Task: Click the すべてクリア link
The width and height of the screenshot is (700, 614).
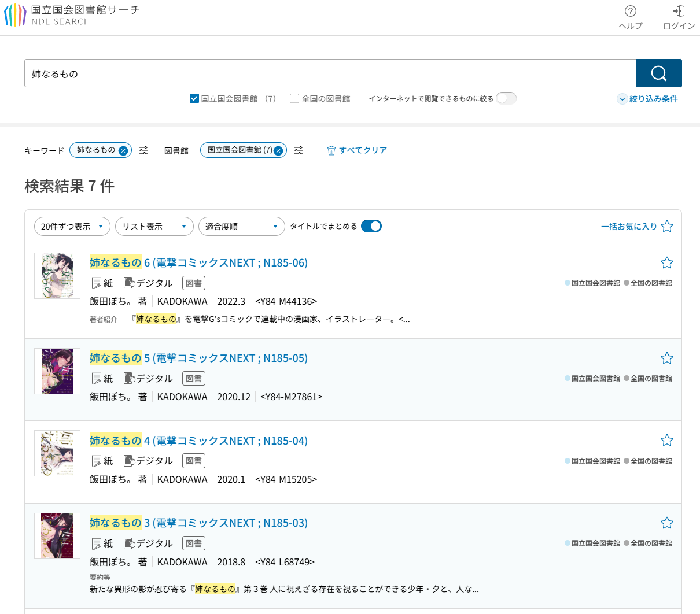Action: (363, 150)
